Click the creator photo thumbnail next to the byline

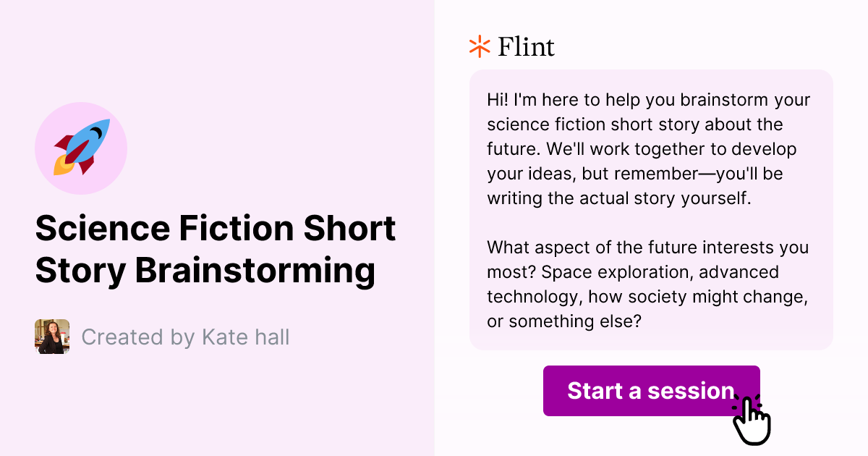click(x=51, y=337)
